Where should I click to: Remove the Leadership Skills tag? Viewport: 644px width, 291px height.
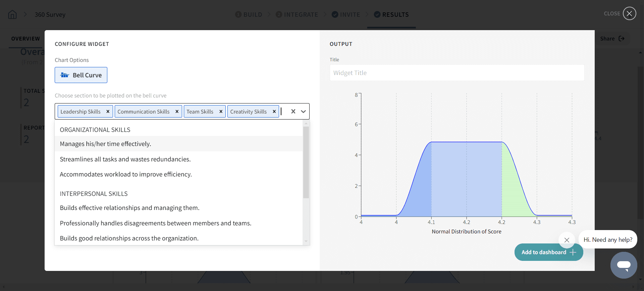(108, 112)
